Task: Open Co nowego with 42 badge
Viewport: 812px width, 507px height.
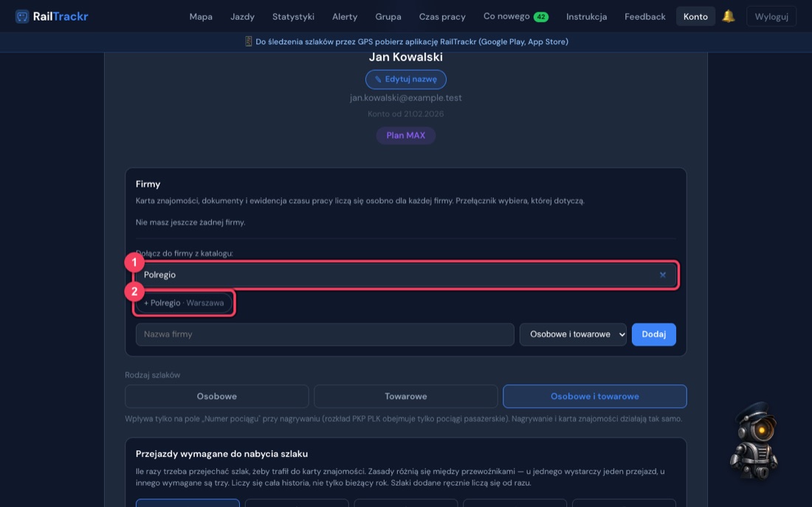Action: 516,16
